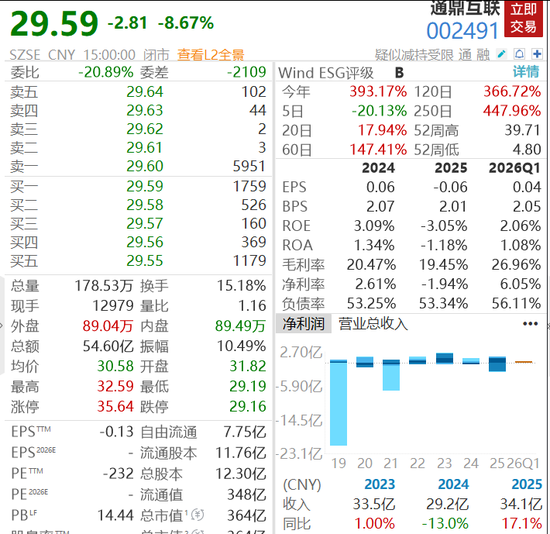Click Wind ESG rating B
The image size is (550, 534).
coord(399,73)
